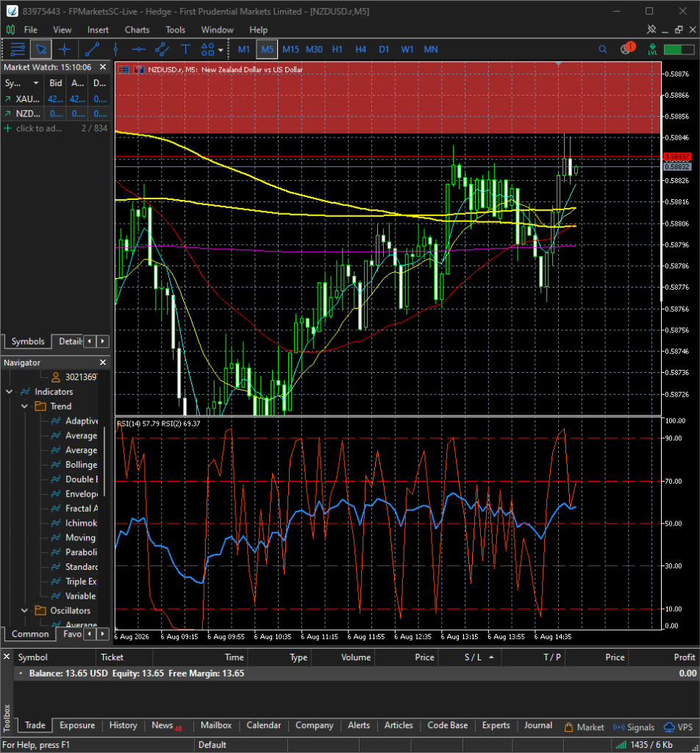This screenshot has height=753, width=700.
Task: Open the Symbol column dropdown in Market Watch
Action: (x=35, y=83)
